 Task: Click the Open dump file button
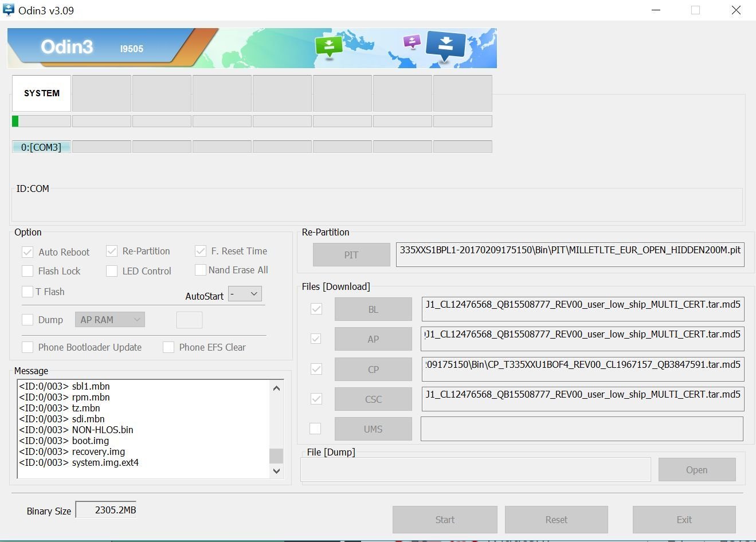[697, 470]
